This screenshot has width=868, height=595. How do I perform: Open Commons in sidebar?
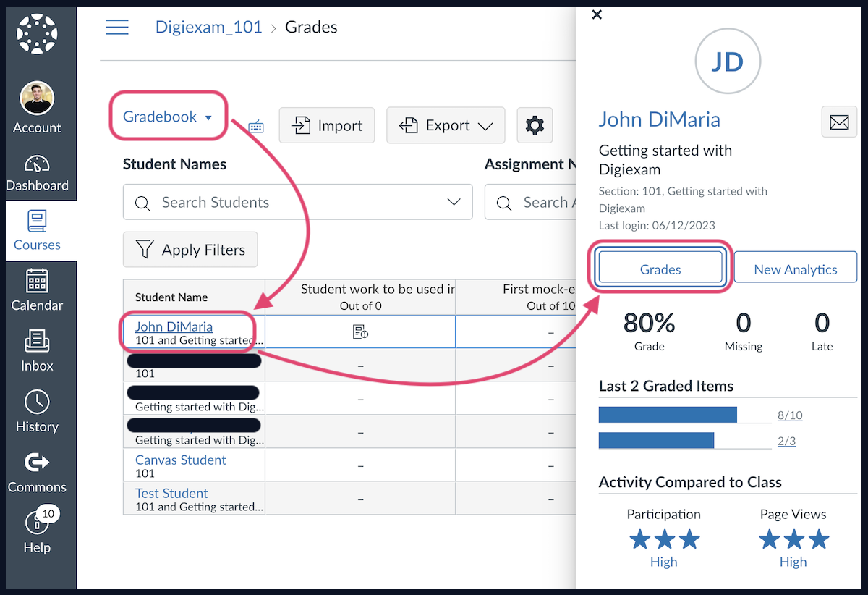[37, 473]
